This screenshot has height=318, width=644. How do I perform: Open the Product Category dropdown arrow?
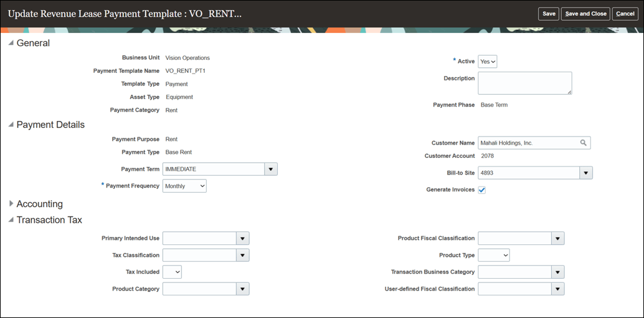(x=243, y=289)
